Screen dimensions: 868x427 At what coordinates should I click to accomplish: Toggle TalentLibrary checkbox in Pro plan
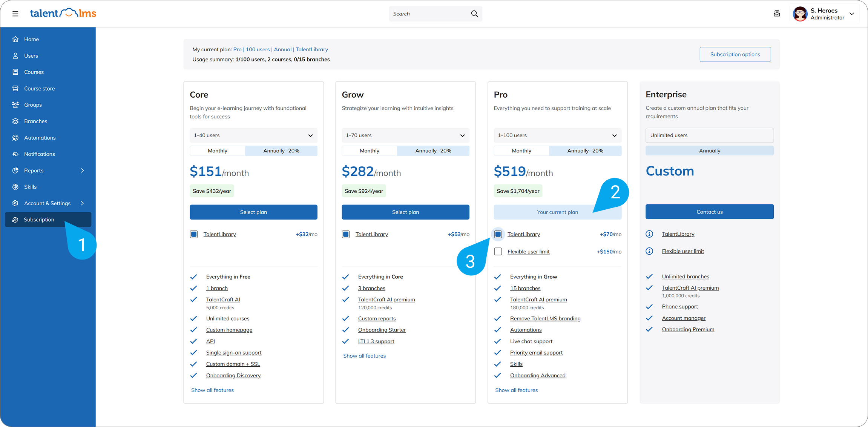click(498, 234)
